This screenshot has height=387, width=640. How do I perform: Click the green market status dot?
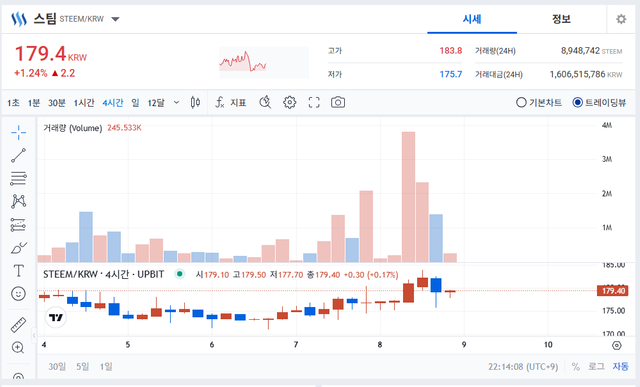(180, 274)
